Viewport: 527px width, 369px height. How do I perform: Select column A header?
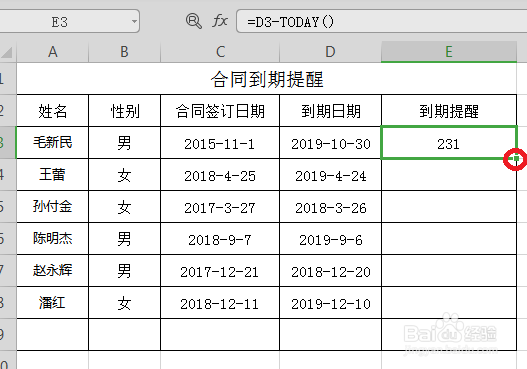52,52
